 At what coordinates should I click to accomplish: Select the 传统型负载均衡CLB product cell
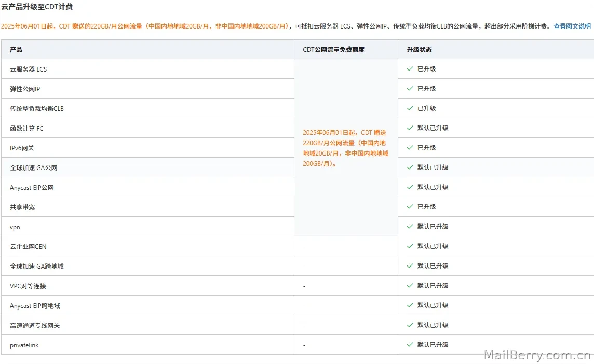pos(148,108)
